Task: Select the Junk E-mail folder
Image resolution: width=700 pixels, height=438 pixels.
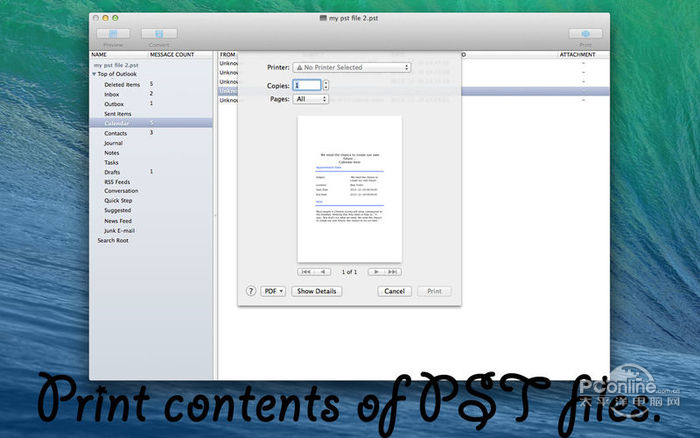Action: (x=120, y=230)
